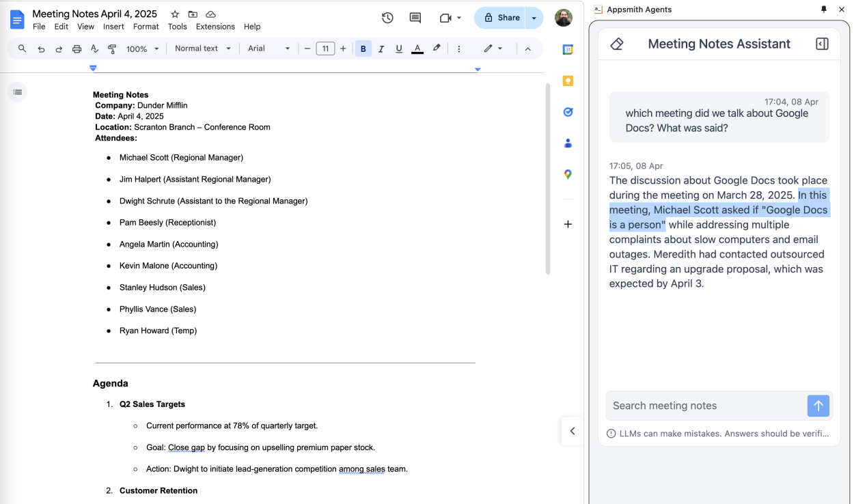Image resolution: width=854 pixels, height=504 pixels.
Task: Open the text color picker
Action: (417, 49)
